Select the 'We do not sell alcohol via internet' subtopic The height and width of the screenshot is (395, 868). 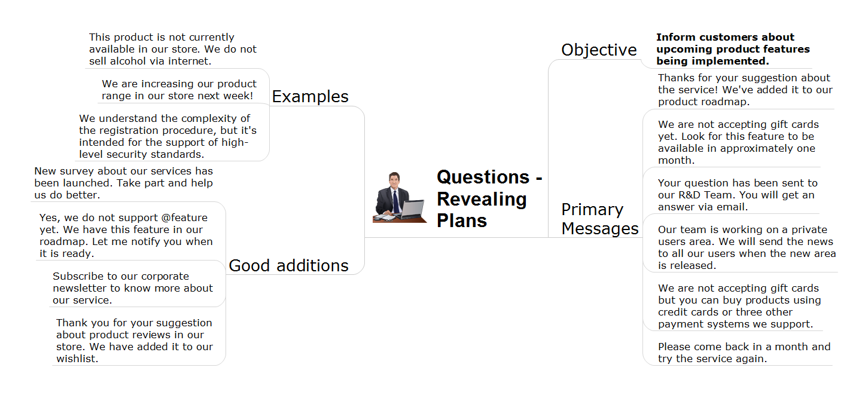[173, 49]
